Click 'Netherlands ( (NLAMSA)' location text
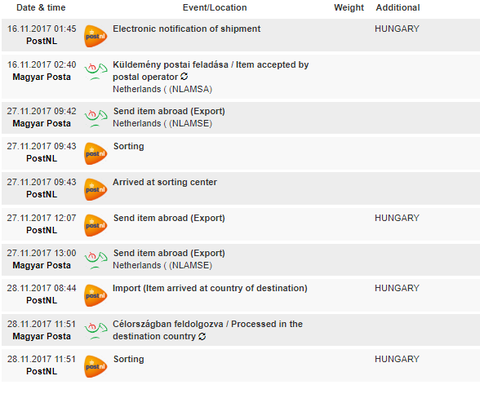 coord(162,89)
